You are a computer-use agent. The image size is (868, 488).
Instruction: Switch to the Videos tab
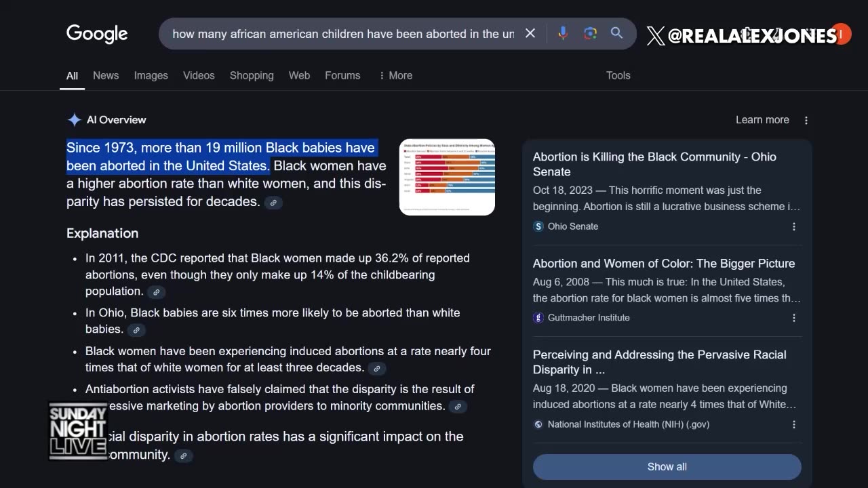point(199,75)
